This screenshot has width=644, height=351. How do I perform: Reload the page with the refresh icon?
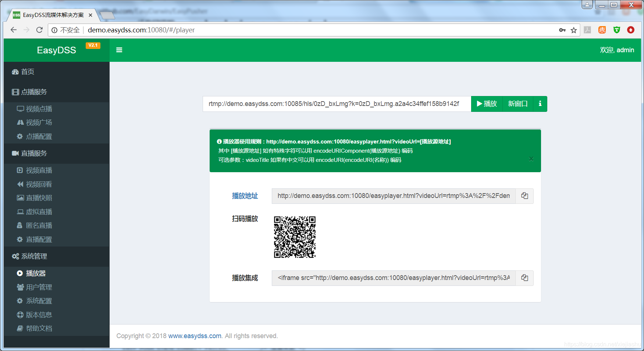[39, 30]
